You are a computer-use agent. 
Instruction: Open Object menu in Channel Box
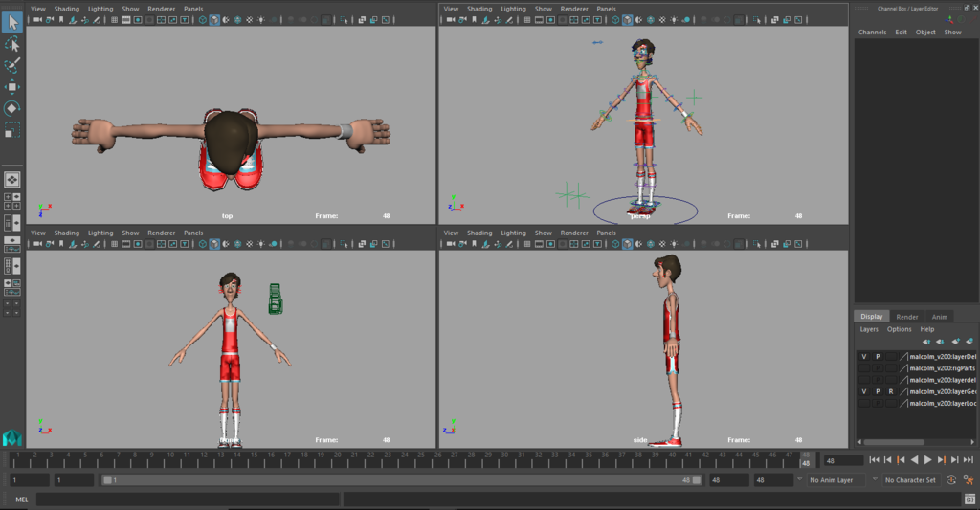(x=925, y=32)
